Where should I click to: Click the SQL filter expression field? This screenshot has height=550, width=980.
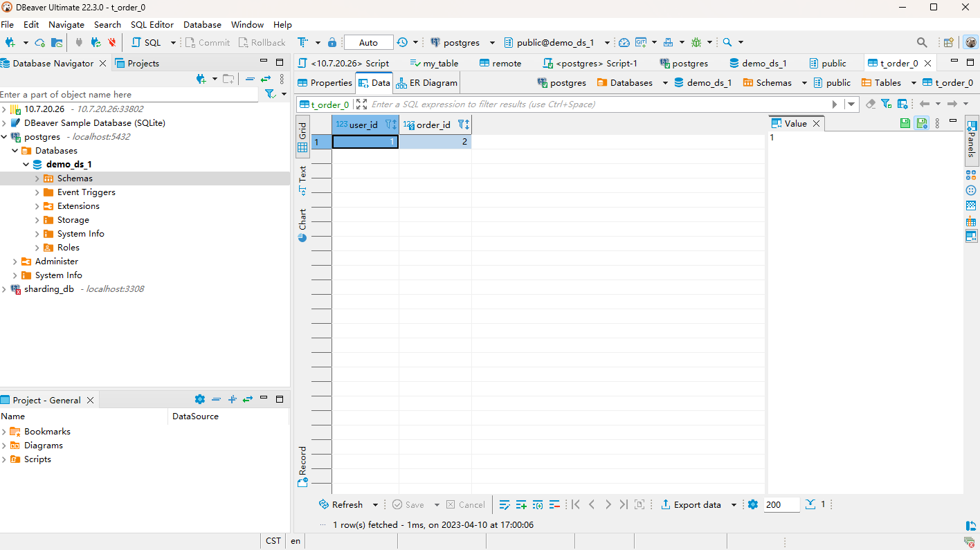point(600,104)
